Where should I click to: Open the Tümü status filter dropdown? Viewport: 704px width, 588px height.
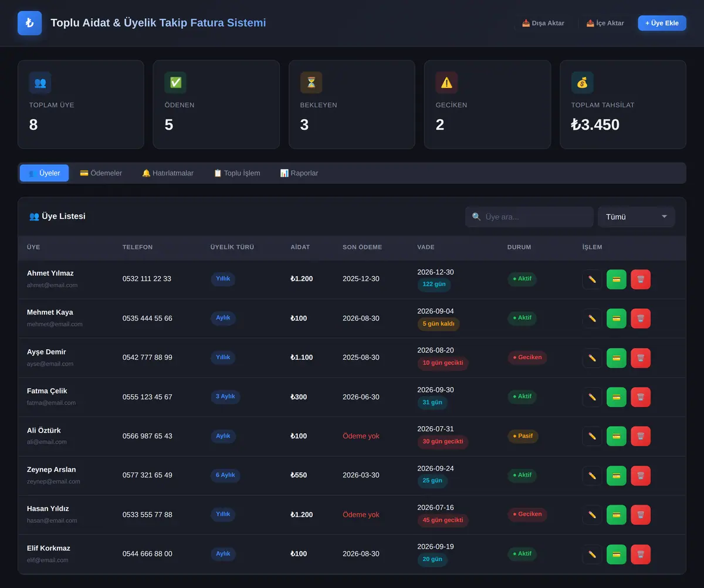point(637,217)
